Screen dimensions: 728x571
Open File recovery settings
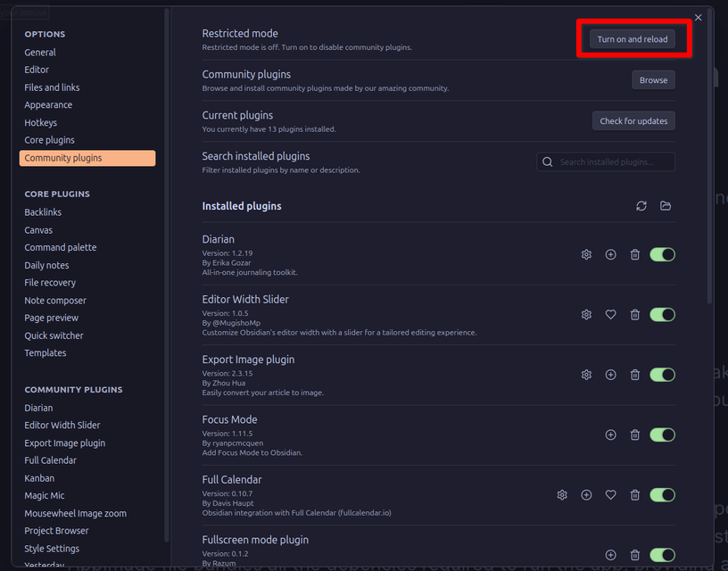[87, 283]
